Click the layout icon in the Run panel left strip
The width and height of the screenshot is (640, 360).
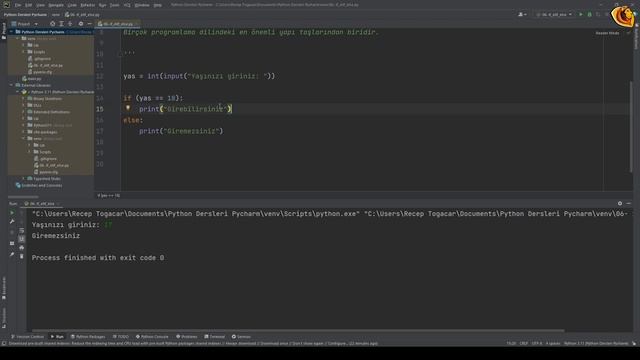12,243
